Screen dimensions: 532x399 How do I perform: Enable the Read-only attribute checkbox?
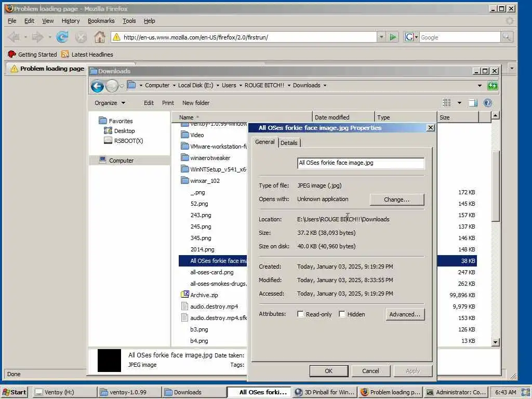[x=300, y=314]
